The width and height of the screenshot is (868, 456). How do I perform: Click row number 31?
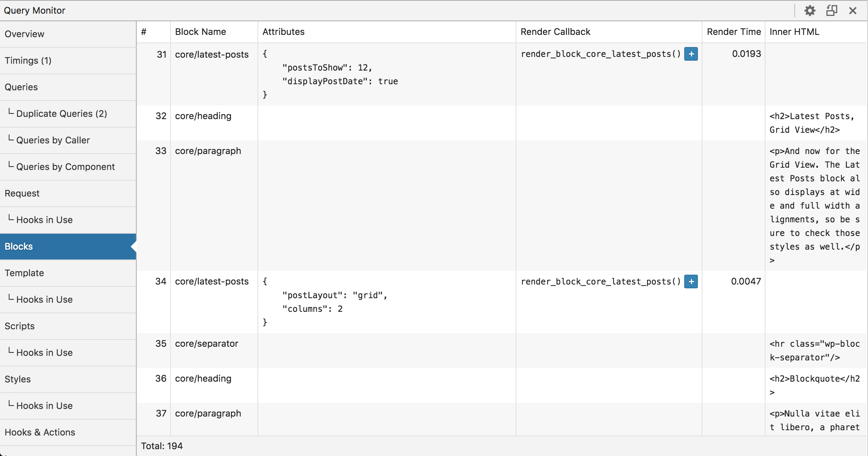tap(162, 55)
